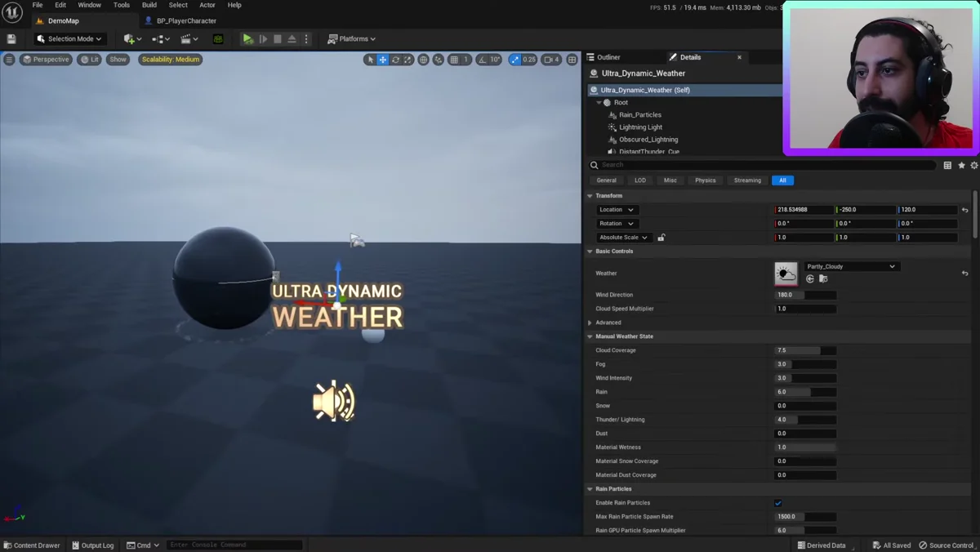
Task: Open the Lit view mode menu
Action: pos(89,59)
